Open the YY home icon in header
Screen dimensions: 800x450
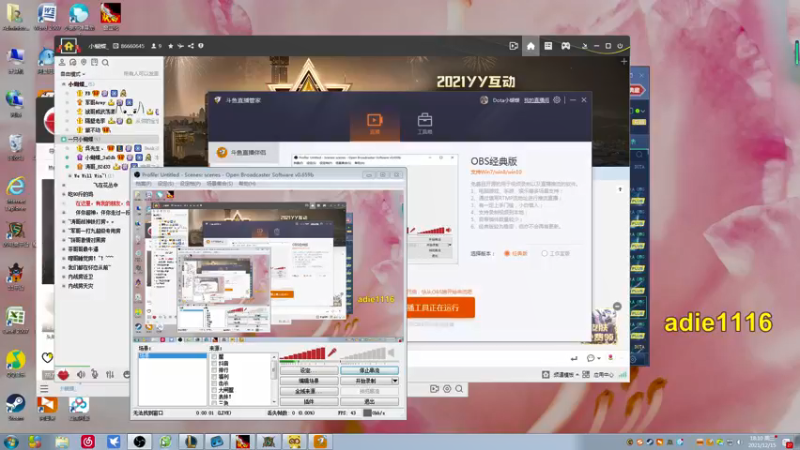[531, 46]
